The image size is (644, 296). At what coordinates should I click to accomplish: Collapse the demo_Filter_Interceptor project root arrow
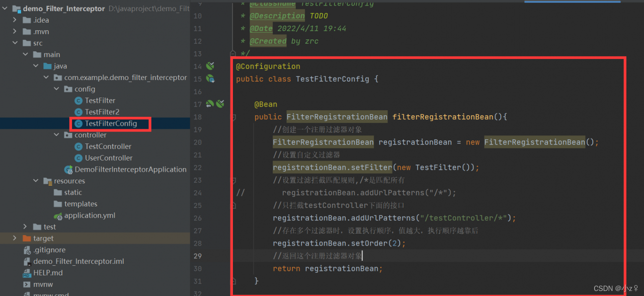pos(5,9)
